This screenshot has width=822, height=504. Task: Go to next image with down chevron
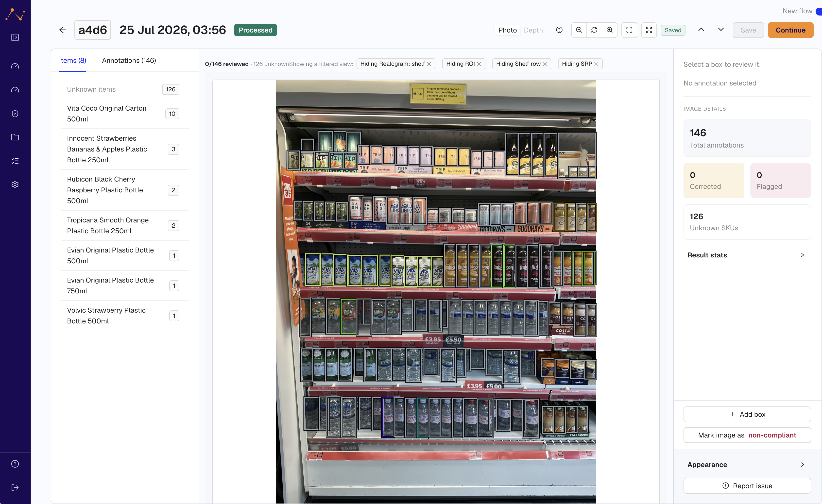pos(721,29)
